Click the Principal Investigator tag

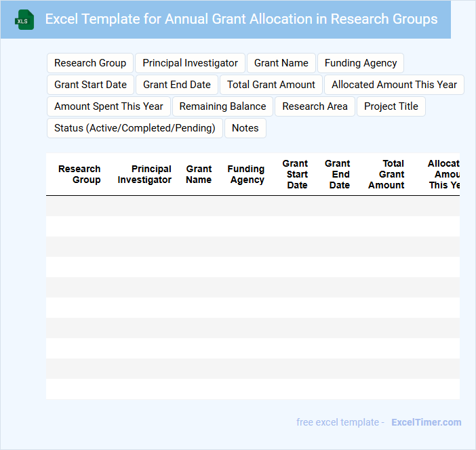190,63
